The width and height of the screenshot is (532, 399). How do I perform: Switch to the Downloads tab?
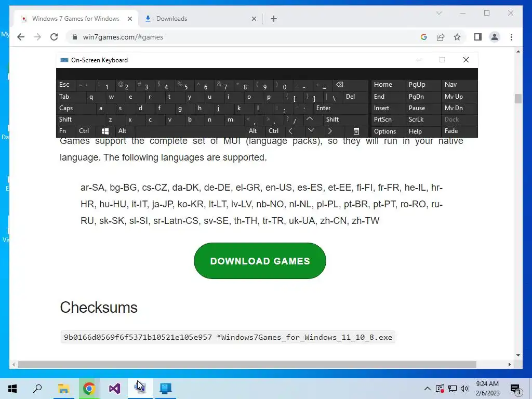(x=201, y=19)
